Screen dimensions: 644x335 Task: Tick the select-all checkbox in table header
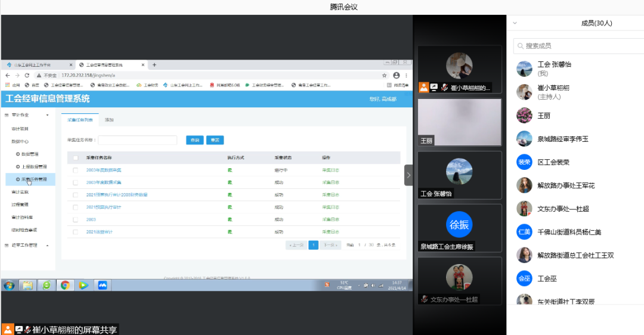tap(76, 158)
